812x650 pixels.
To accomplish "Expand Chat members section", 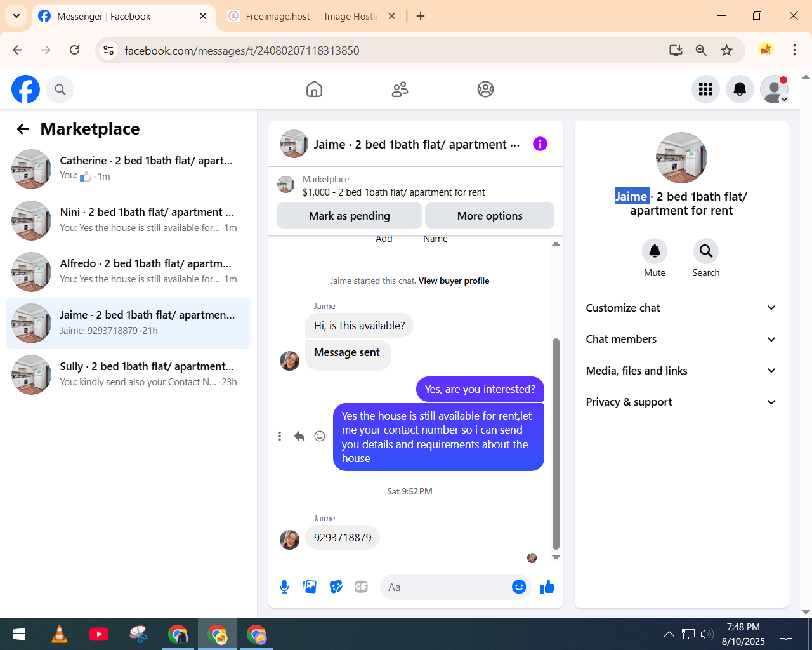I will point(681,339).
